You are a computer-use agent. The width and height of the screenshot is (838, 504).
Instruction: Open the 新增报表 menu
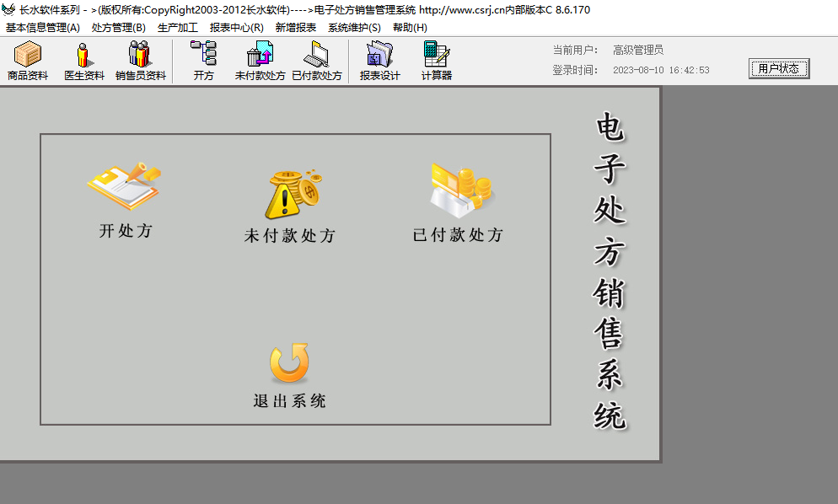coord(296,28)
